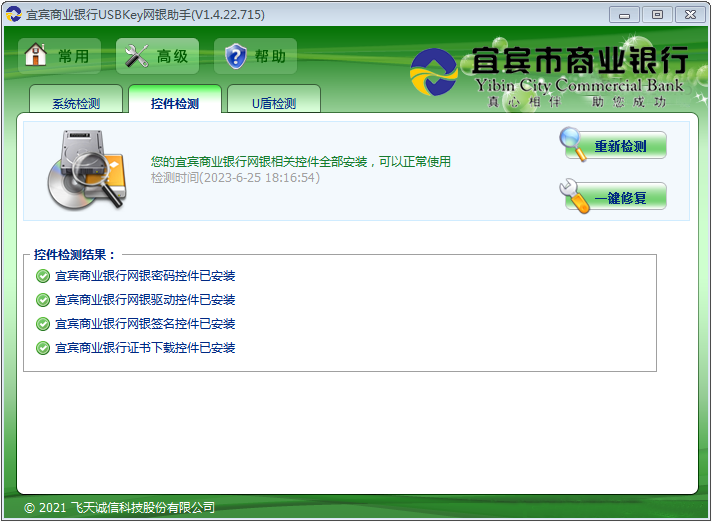Click green check beside 驱动控件已安装

pyautogui.click(x=42, y=300)
